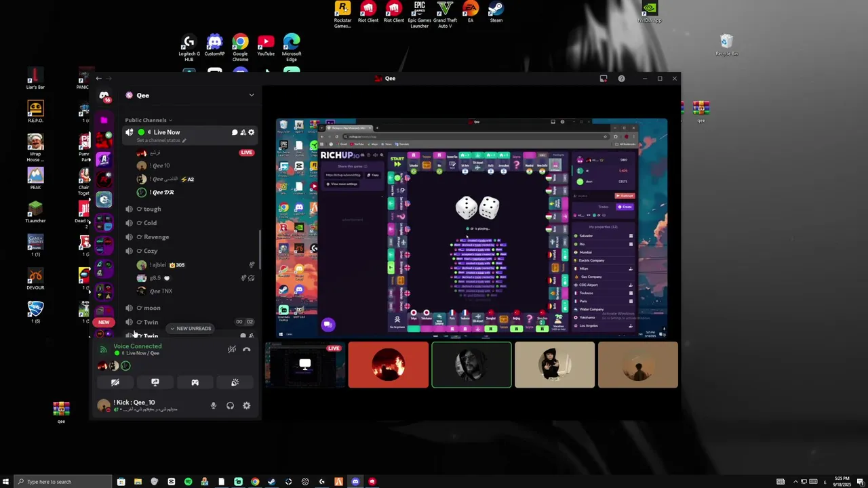
Task: Open Steam desktop shortcut
Action: click(496, 12)
